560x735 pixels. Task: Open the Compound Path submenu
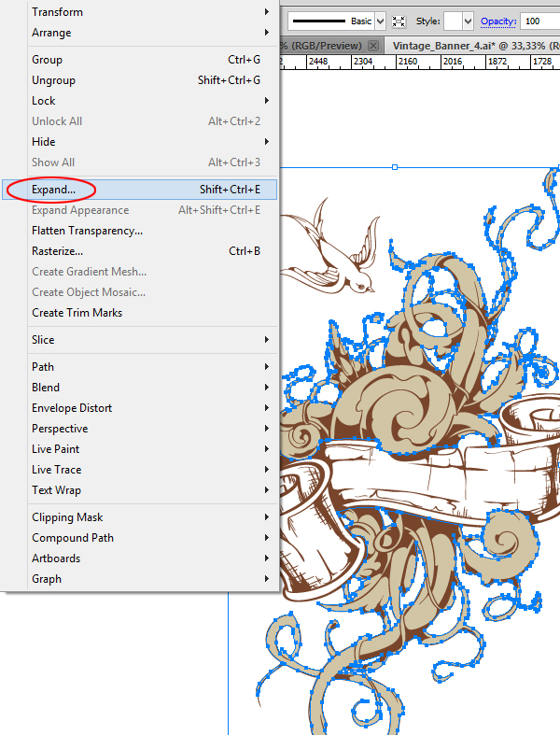pyautogui.click(x=139, y=538)
